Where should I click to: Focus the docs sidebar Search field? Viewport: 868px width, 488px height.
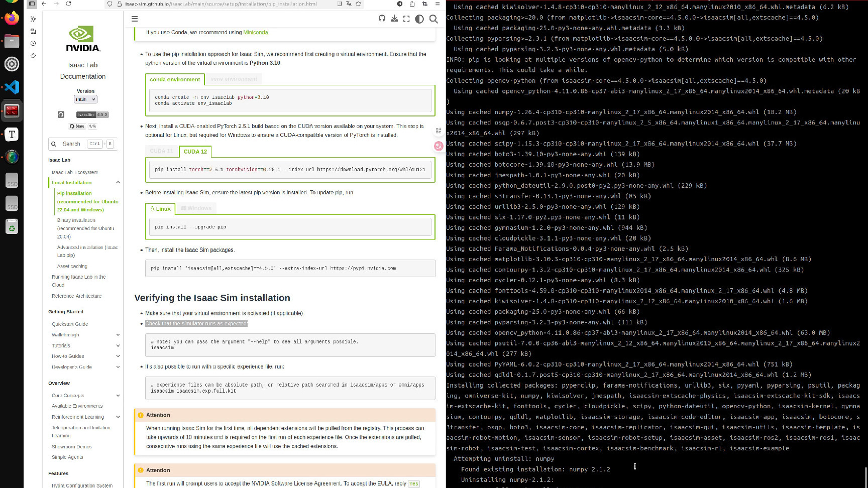(x=83, y=144)
